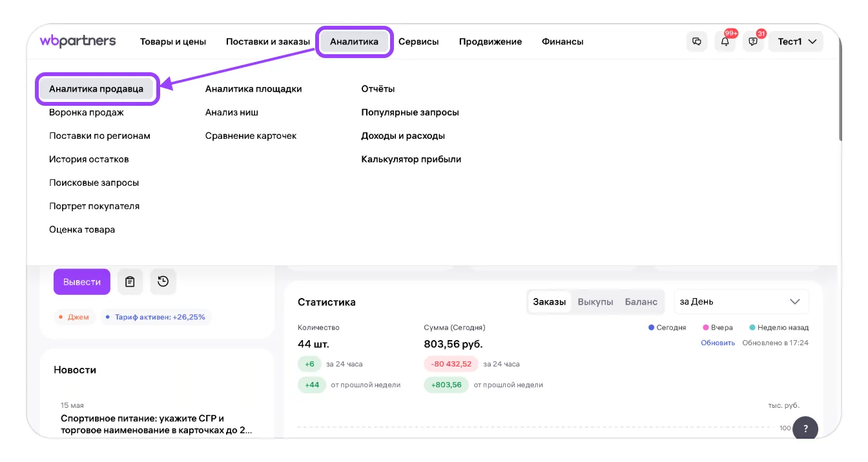Viewport: 868px width, 462px height.
Task: Open notifications bell icon
Action: pos(725,42)
